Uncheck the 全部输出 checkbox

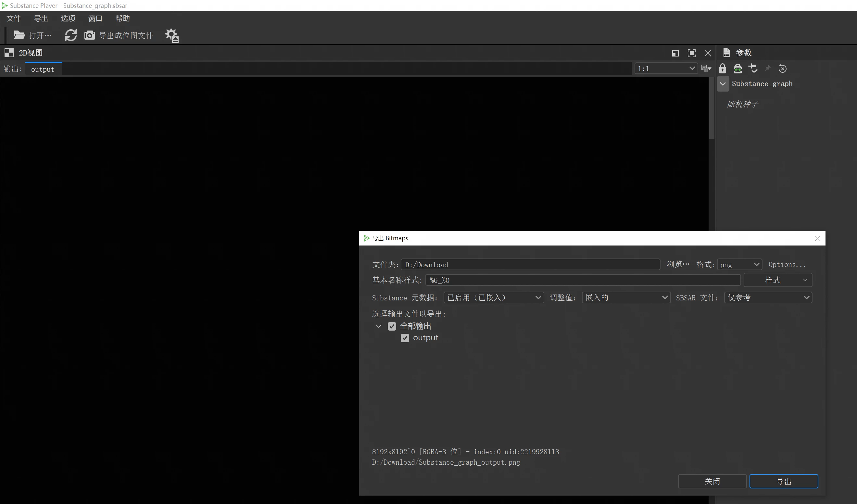tap(392, 326)
